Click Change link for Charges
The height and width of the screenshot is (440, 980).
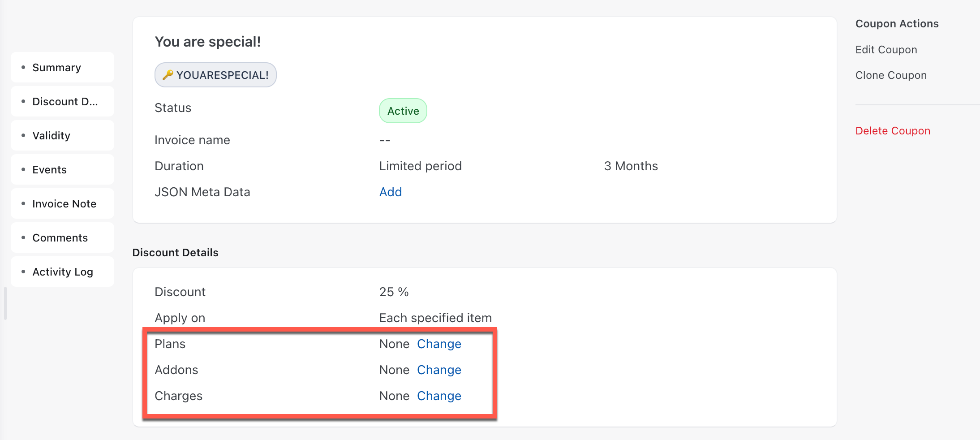point(438,396)
